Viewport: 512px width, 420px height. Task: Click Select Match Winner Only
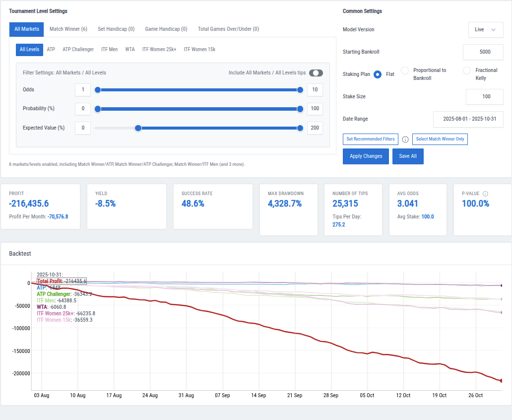[440, 139]
